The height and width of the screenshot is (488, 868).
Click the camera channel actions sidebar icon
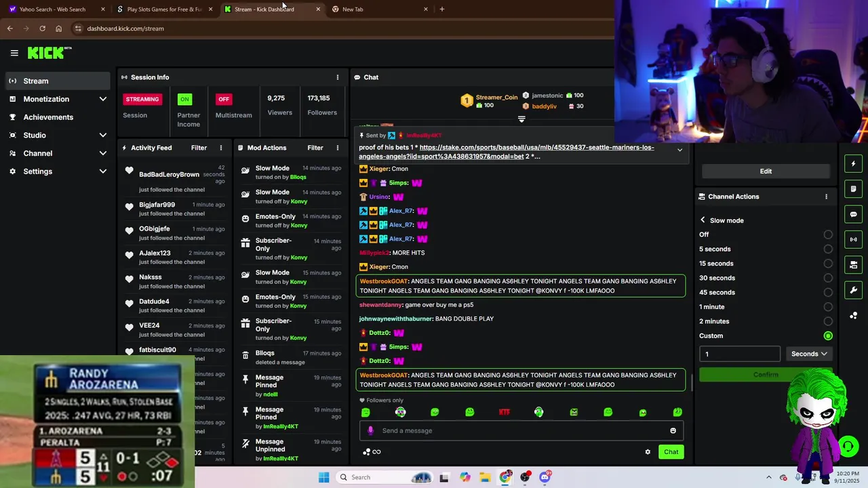click(853, 264)
